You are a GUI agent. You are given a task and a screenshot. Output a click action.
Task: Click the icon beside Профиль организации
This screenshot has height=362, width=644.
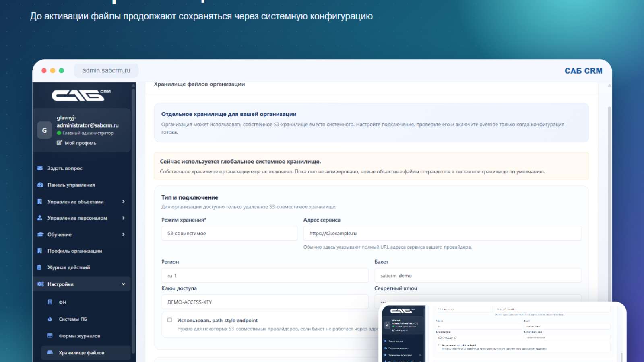point(40,251)
